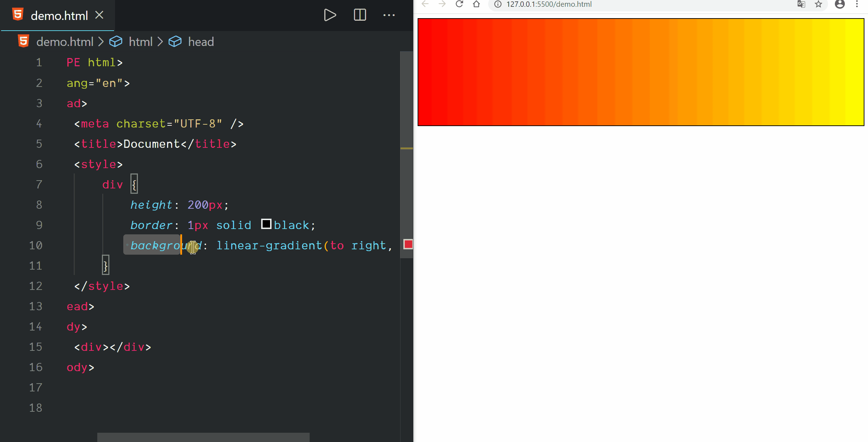This screenshot has height=442, width=868.
Task: View site information for 127.0.0.1
Action: coord(498,4)
